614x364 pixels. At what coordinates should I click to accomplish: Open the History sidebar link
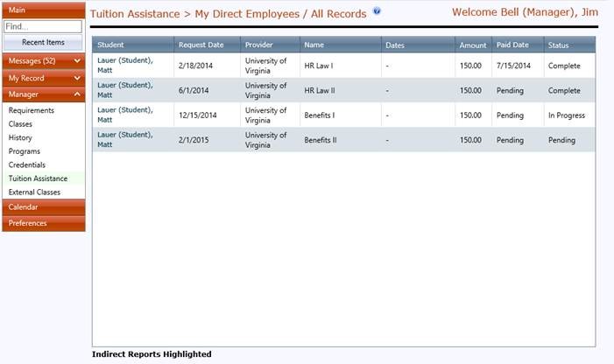coord(20,137)
